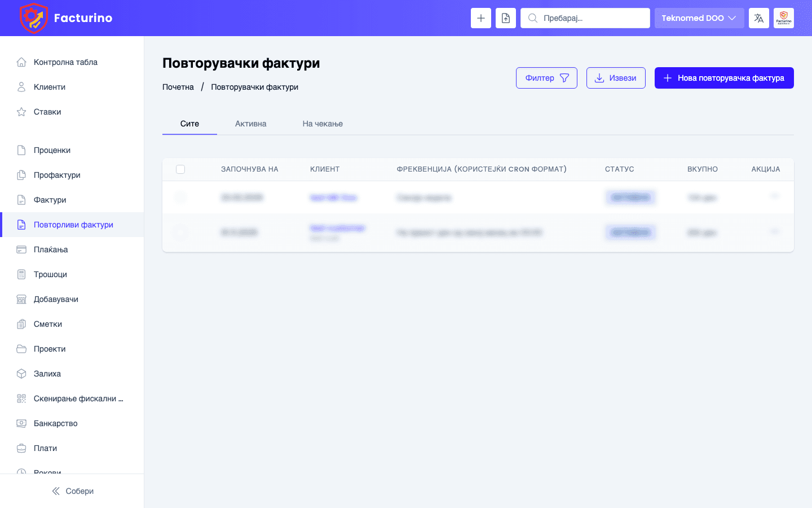Open Банкарство banking section
This screenshot has height=508, width=812.
[x=20, y=423]
